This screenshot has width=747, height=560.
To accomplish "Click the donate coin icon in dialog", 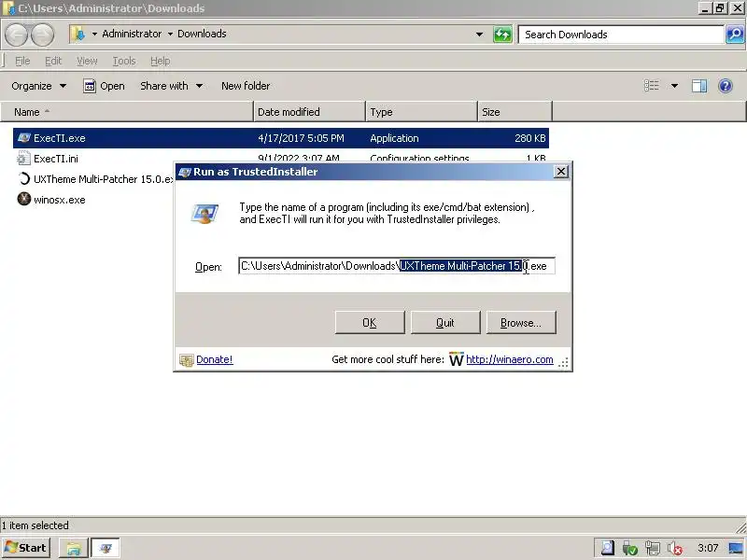I will (186, 360).
